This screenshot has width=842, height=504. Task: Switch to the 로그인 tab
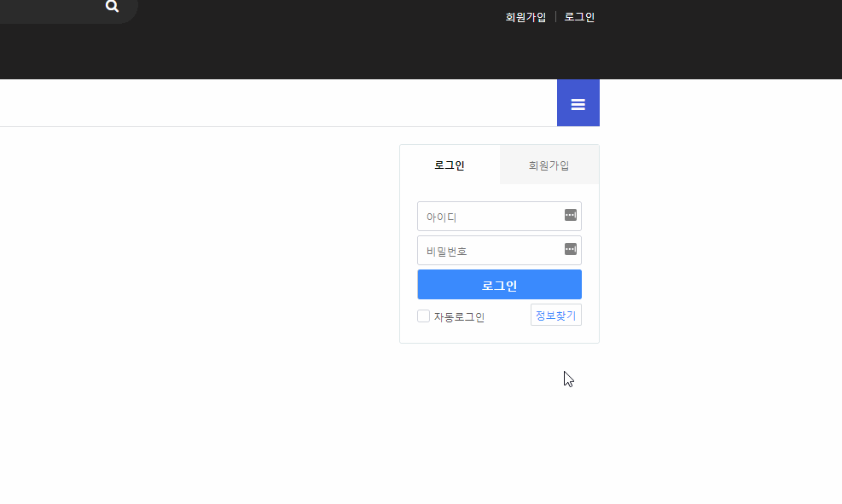coord(449,165)
